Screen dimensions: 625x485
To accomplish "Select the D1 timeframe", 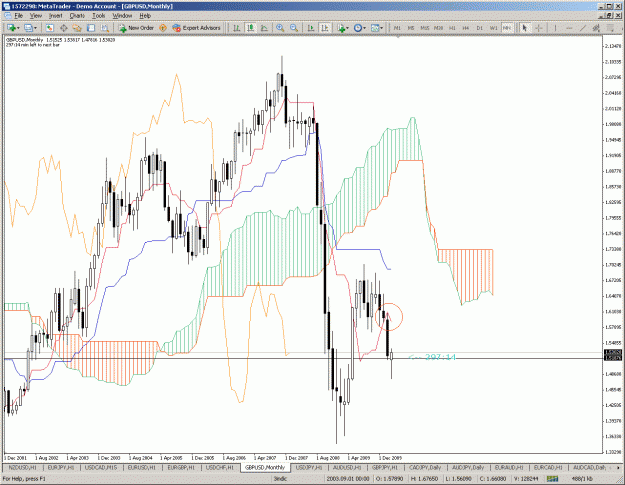I will click(x=480, y=28).
